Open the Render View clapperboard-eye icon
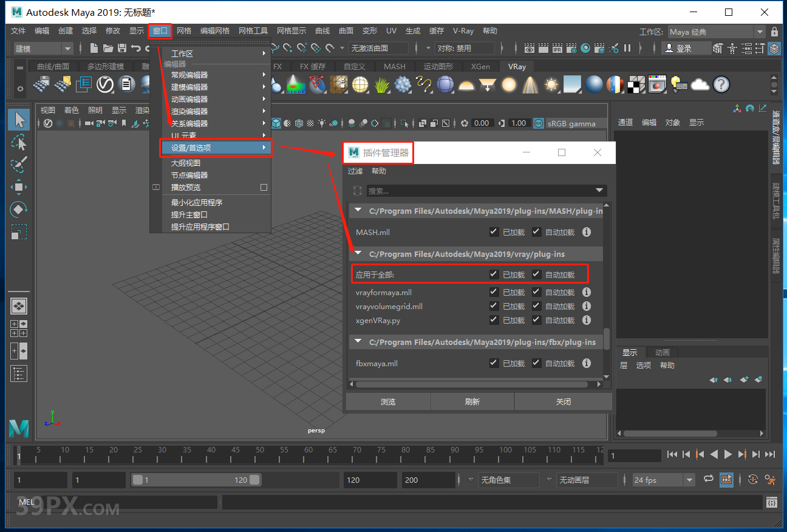The height and width of the screenshot is (532, 787). point(530,48)
